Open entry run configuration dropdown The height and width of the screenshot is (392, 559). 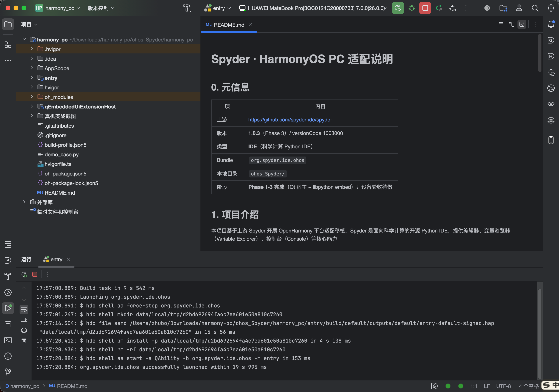coord(217,8)
